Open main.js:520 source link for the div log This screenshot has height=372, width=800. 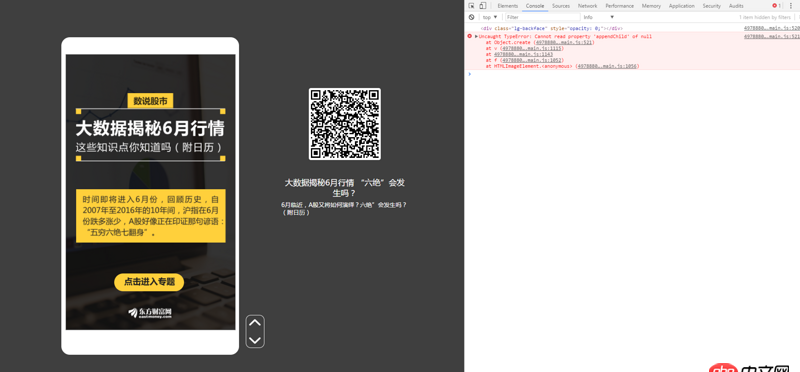(771, 29)
